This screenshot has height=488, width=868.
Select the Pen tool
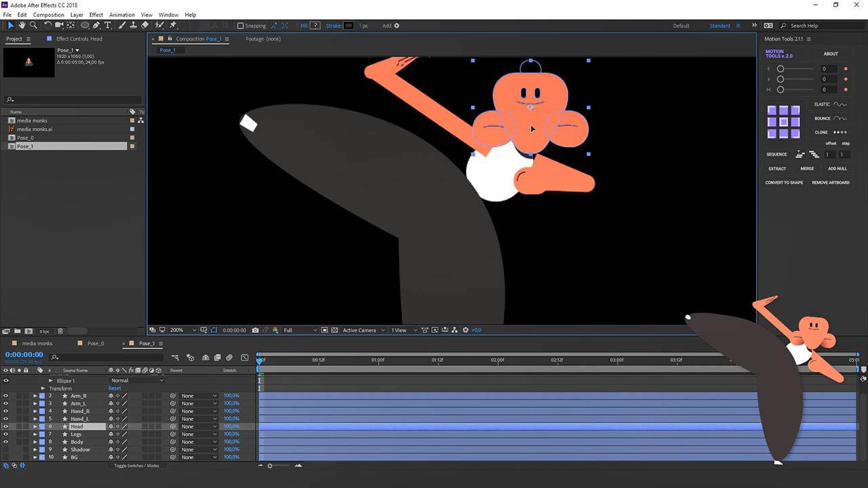pyautogui.click(x=96, y=25)
